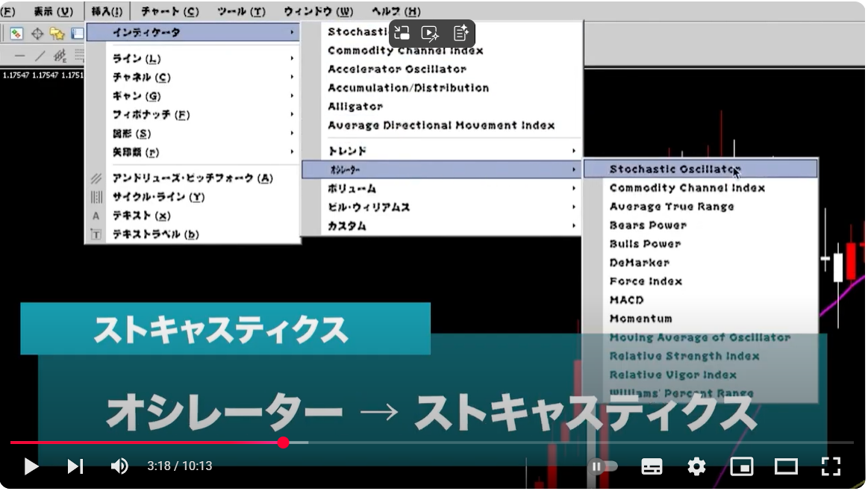Image resolution: width=868 pixels, height=494 pixels.
Task: Enter fullscreen mode
Action: click(x=831, y=466)
